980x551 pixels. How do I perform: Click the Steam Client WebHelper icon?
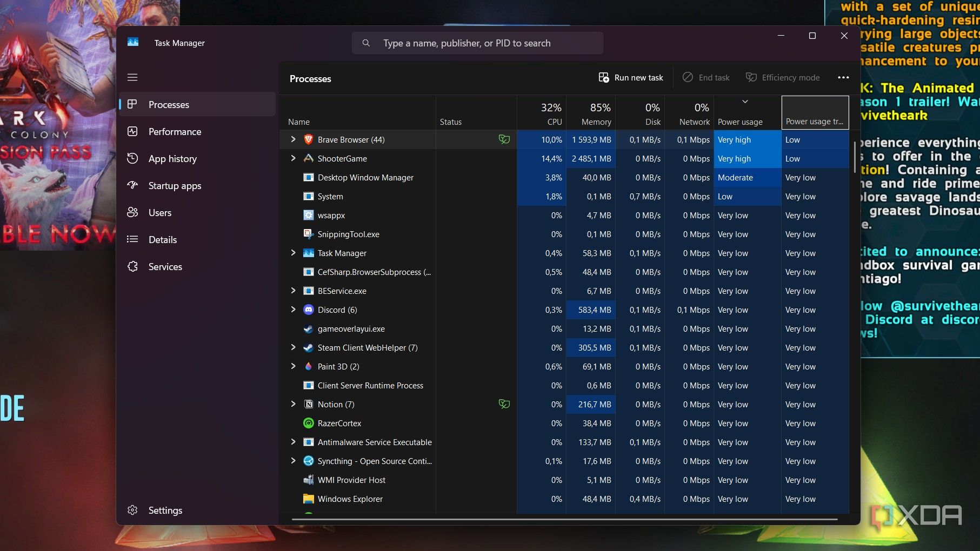point(308,347)
